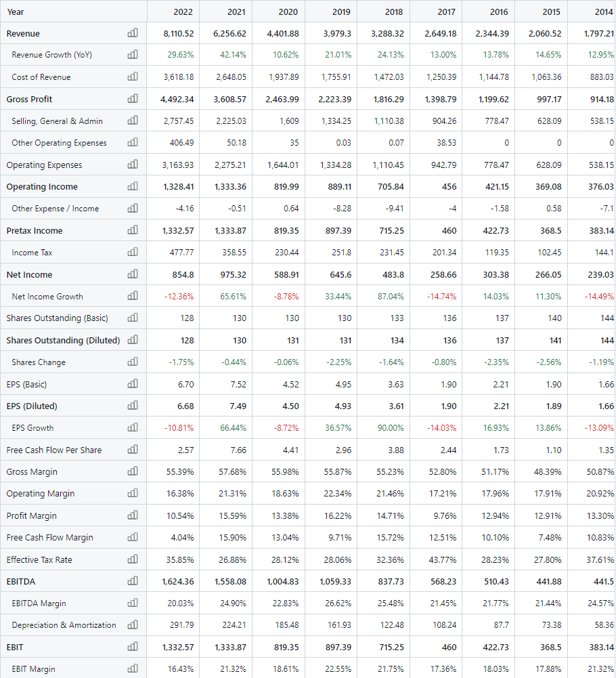Select 2020 cost of revenue 1,937.89

(284, 77)
